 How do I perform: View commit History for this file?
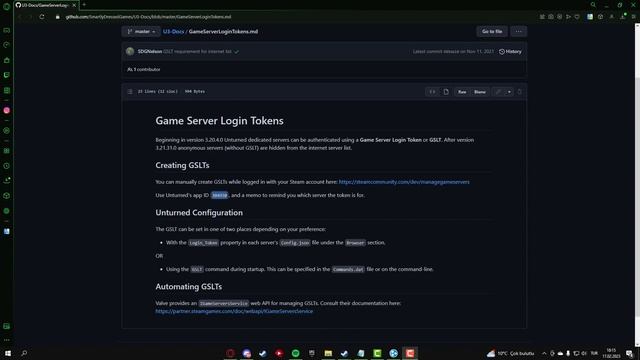coord(510,51)
